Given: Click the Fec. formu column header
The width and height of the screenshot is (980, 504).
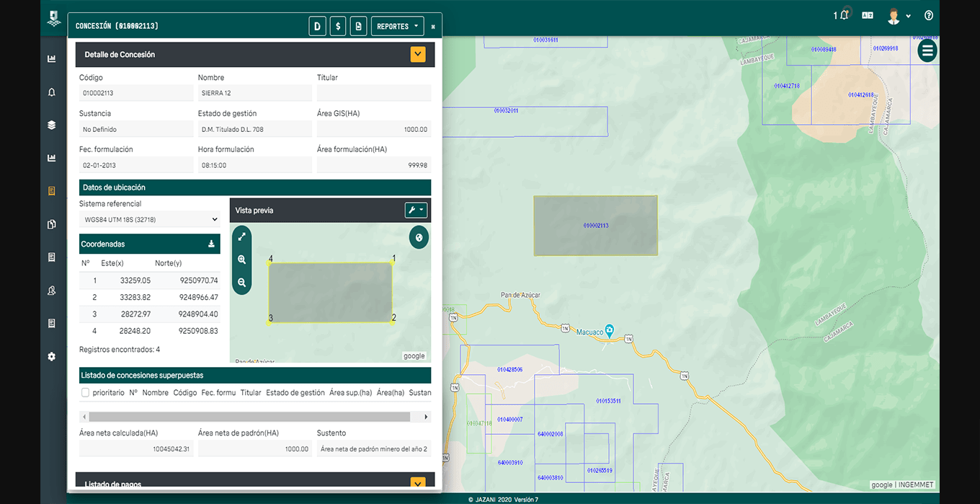Looking at the screenshot, I should (x=218, y=393).
